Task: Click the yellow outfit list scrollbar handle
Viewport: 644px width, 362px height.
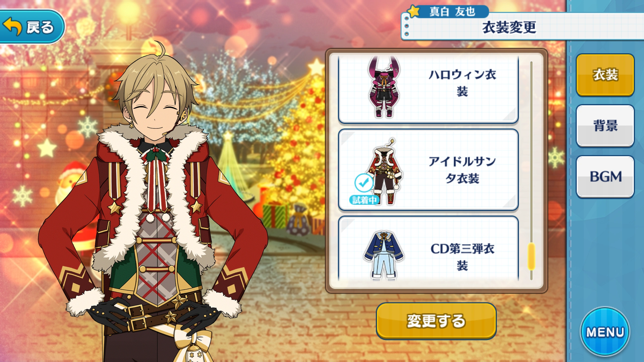Action: point(531,256)
